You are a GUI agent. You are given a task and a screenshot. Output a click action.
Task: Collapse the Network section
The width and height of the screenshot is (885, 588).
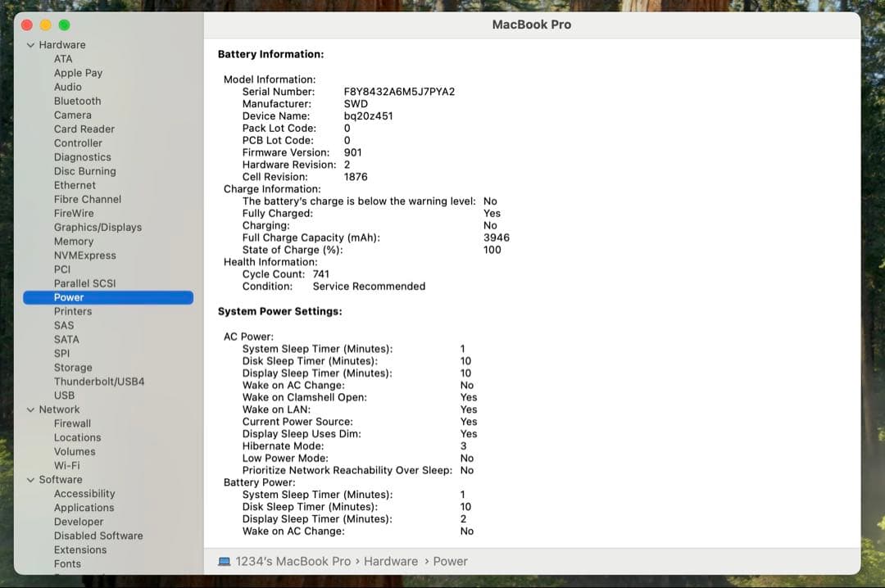coord(31,409)
